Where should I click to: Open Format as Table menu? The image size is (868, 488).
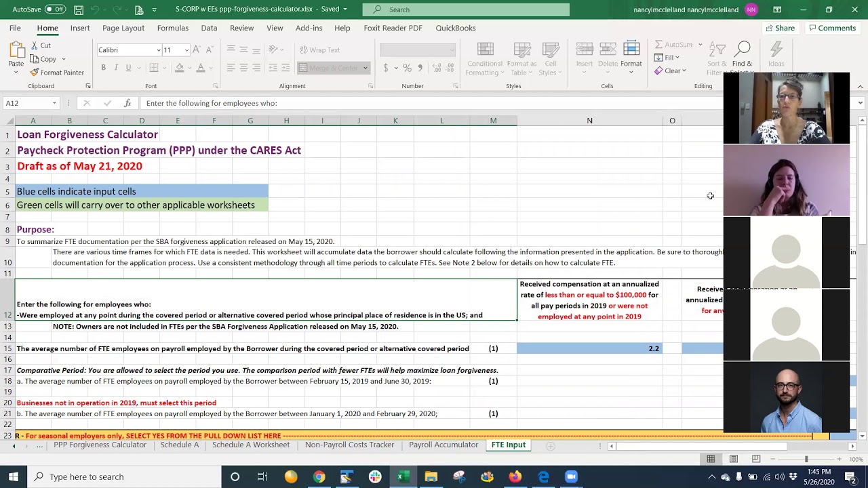pyautogui.click(x=522, y=60)
